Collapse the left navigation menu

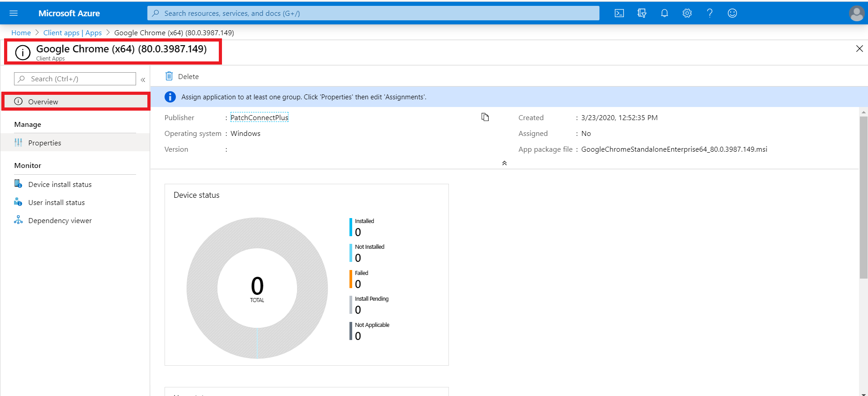143,79
